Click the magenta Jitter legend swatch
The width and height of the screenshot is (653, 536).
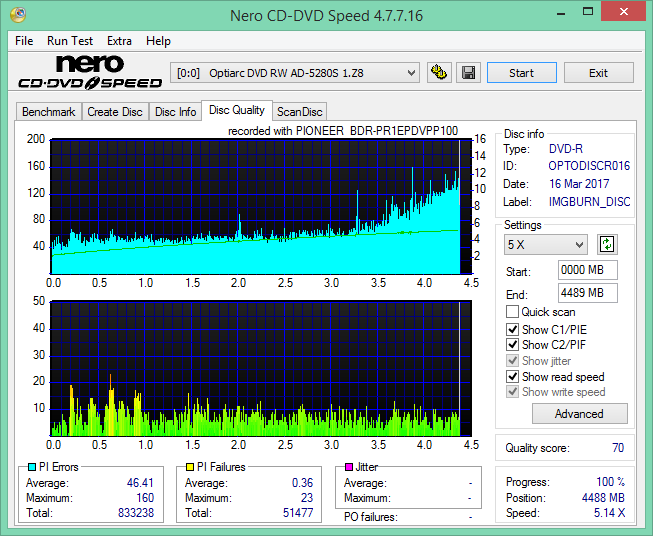coord(349,467)
